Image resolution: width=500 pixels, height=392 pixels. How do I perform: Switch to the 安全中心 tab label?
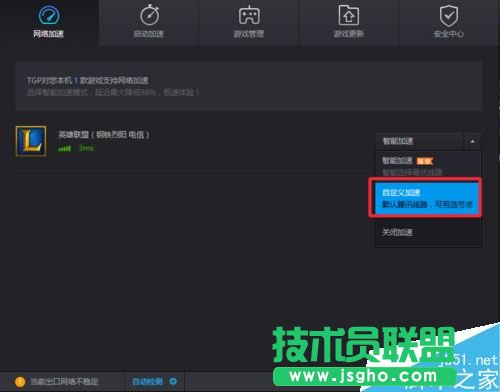click(448, 34)
